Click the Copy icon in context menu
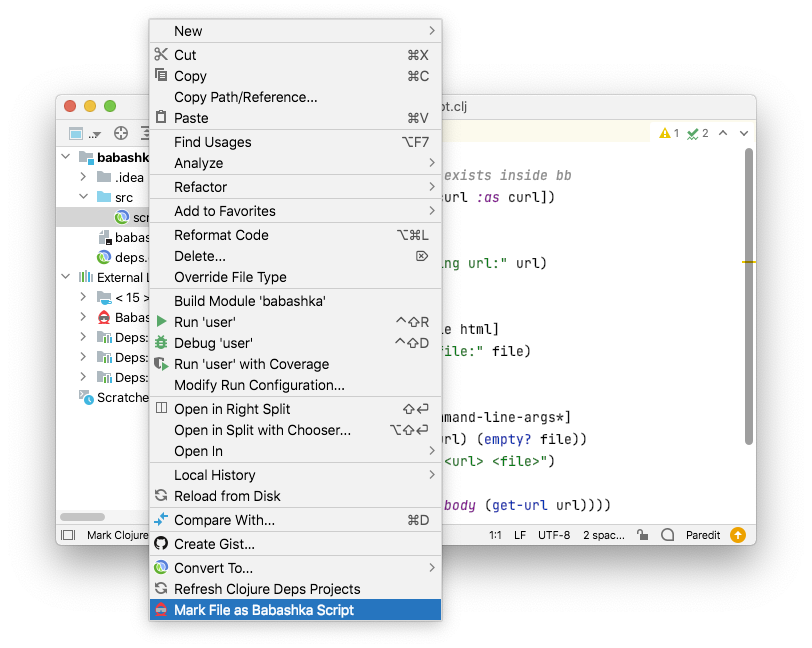Viewport: 812px width, 648px height. coord(161,75)
